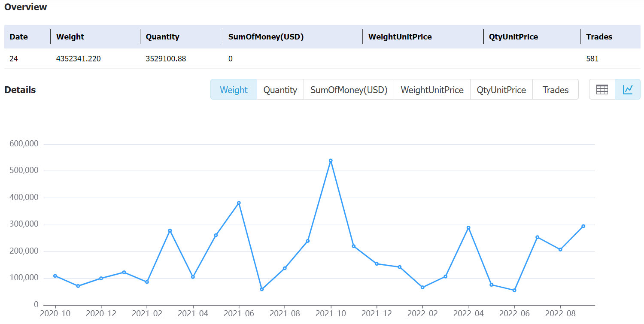Click the Trades column header
Viewport: 644px width, 324px height.
point(599,37)
